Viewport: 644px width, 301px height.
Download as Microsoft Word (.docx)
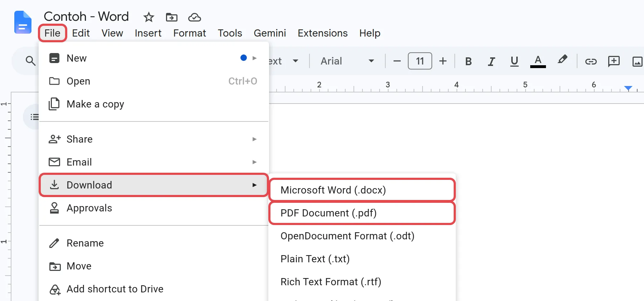tap(362, 190)
